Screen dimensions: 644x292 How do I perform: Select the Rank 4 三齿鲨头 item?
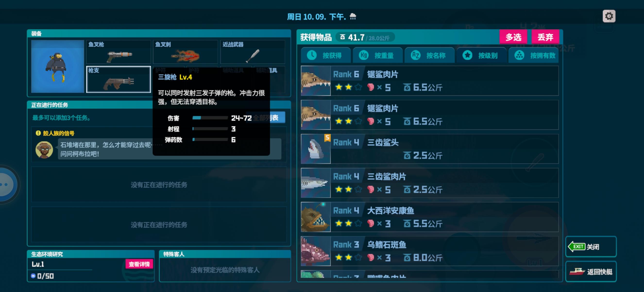pos(430,149)
